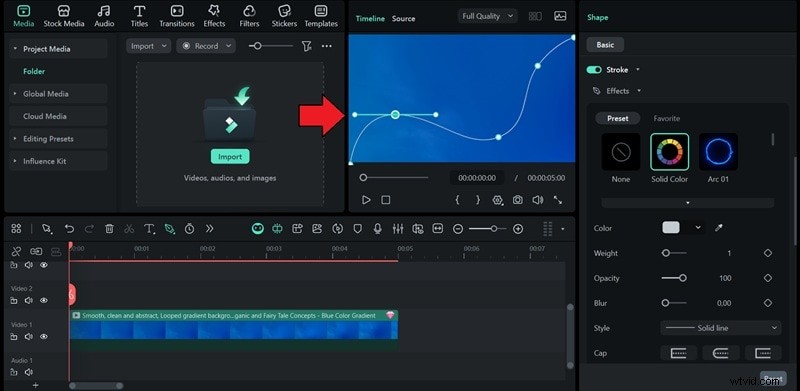Select the Arc 01 preset
Viewport: 800px width, 391px height.
click(x=718, y=152)
